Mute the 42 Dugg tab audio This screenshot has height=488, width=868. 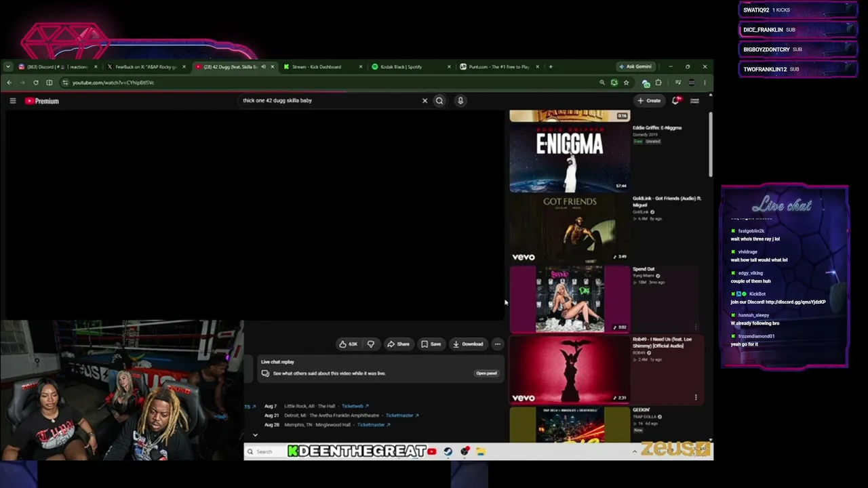pyautogui.click(x=264, y=67)
